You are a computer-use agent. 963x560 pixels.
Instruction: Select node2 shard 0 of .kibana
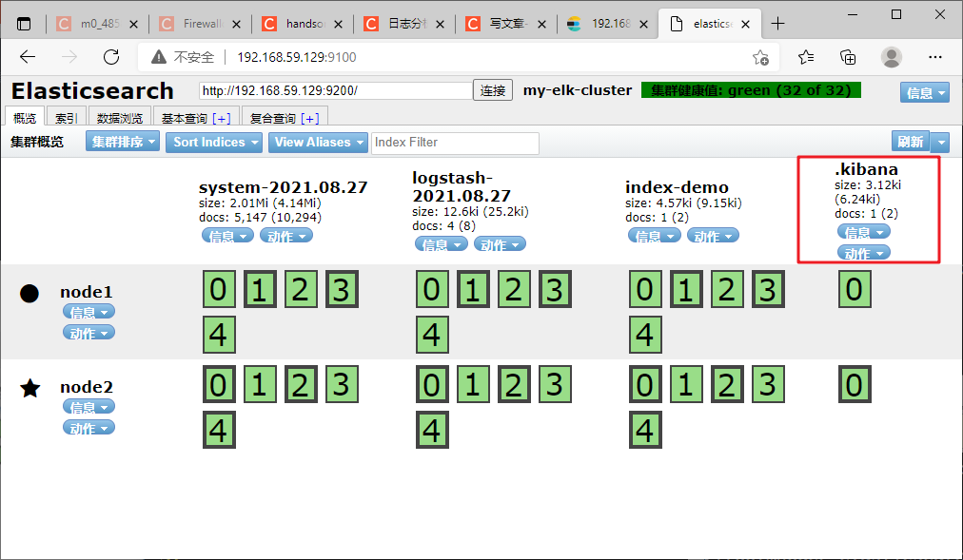click(x=855, y=384)
